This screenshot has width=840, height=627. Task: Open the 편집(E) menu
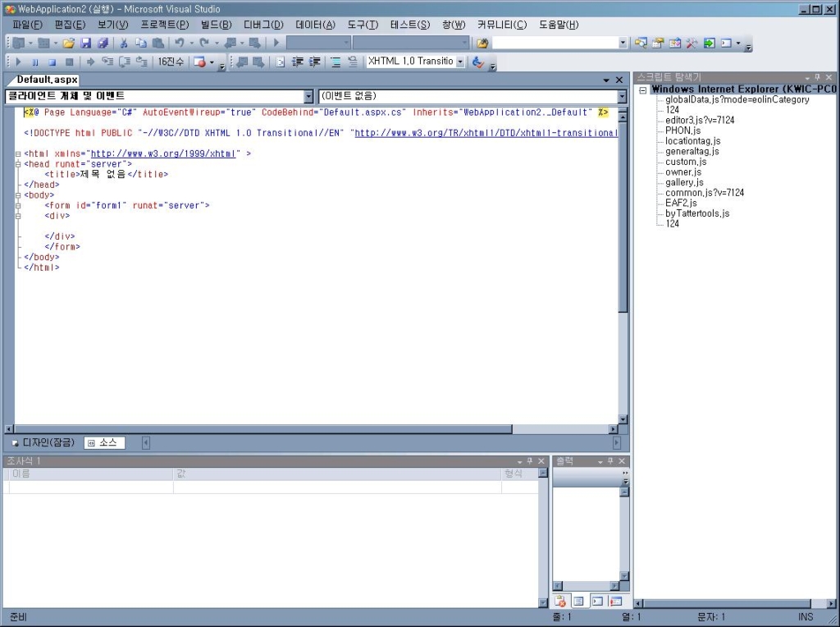70,25
